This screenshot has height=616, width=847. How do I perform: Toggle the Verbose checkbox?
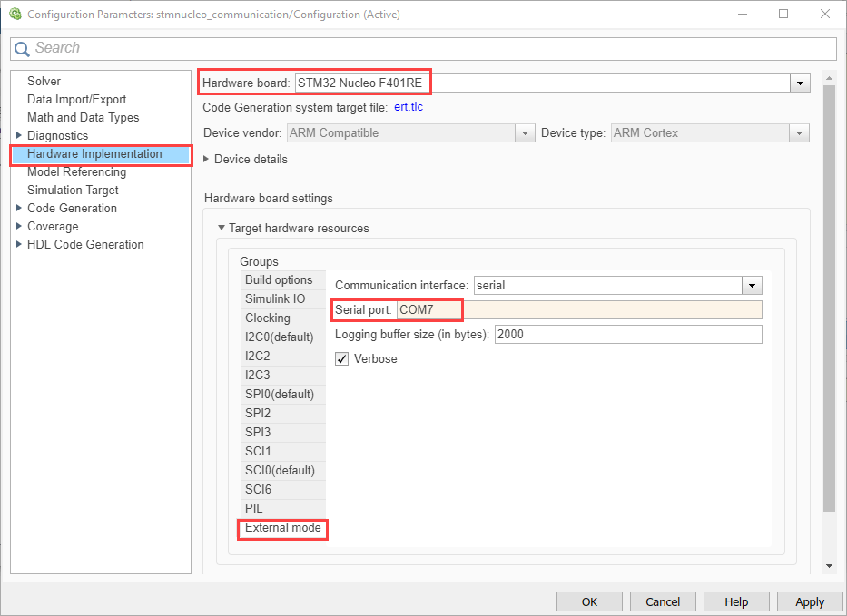coord(342,359)
